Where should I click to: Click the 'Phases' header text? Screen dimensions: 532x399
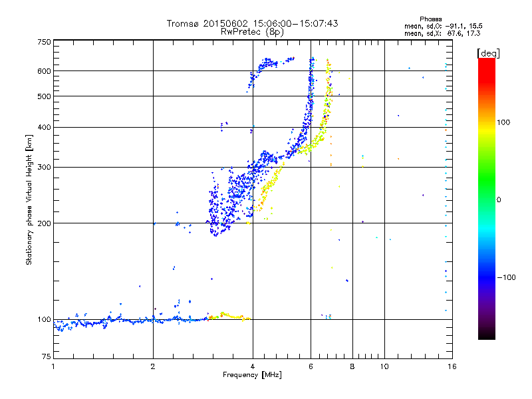[x=430, y=19]
